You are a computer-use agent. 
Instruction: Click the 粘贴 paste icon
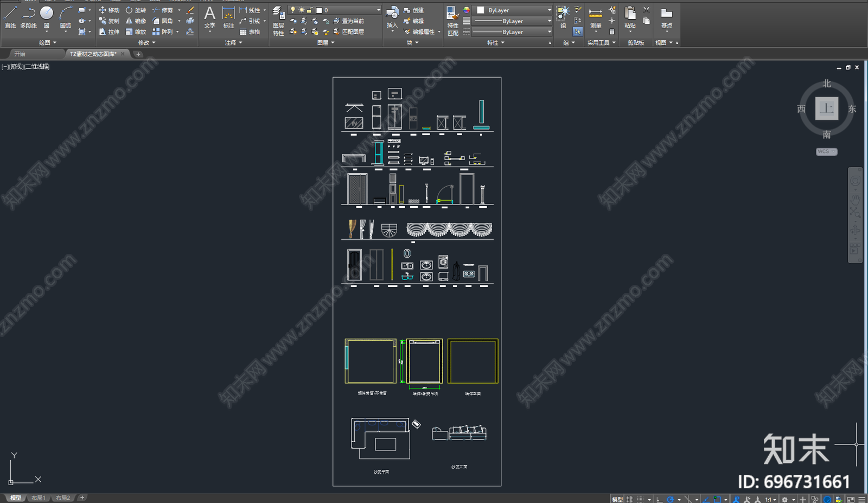(630, 18)
